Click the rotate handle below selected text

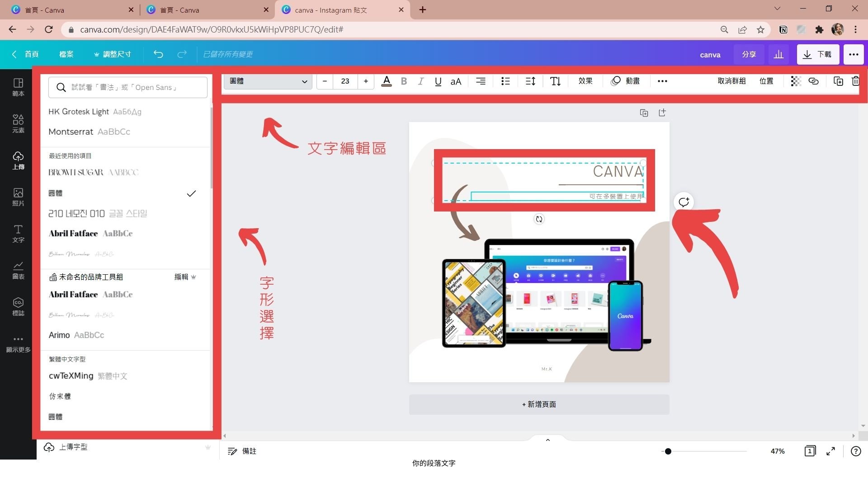click(539, 219)
